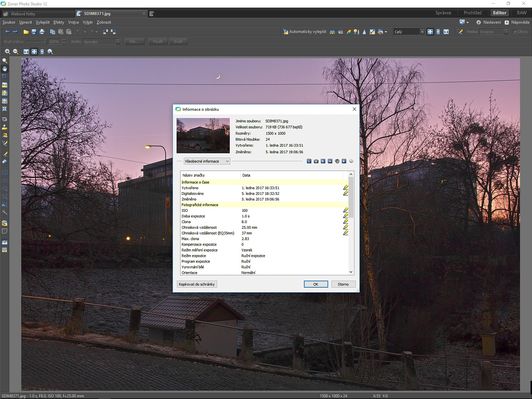
Task: Click the print icon in toolbar
Action: point(42,32)
